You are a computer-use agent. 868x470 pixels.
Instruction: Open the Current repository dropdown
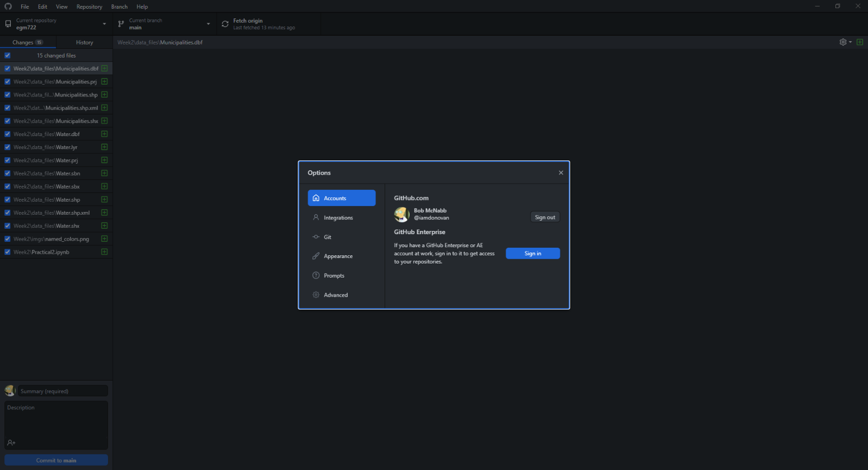[56, 24]
